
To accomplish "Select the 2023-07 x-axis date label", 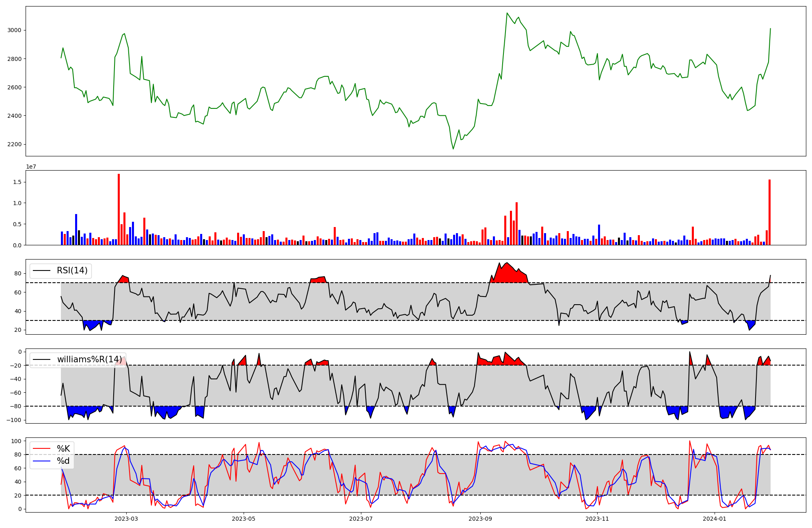I will point(361,519).
